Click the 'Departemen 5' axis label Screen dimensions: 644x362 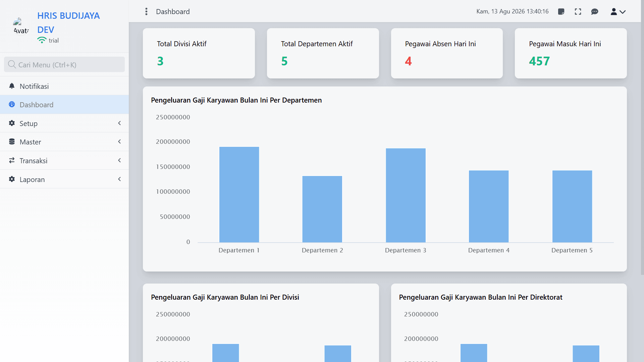(572, 250)
